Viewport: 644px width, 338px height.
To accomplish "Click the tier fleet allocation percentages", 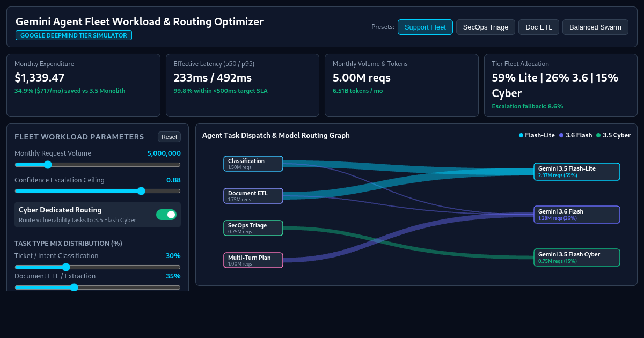I will click(555, 85).
